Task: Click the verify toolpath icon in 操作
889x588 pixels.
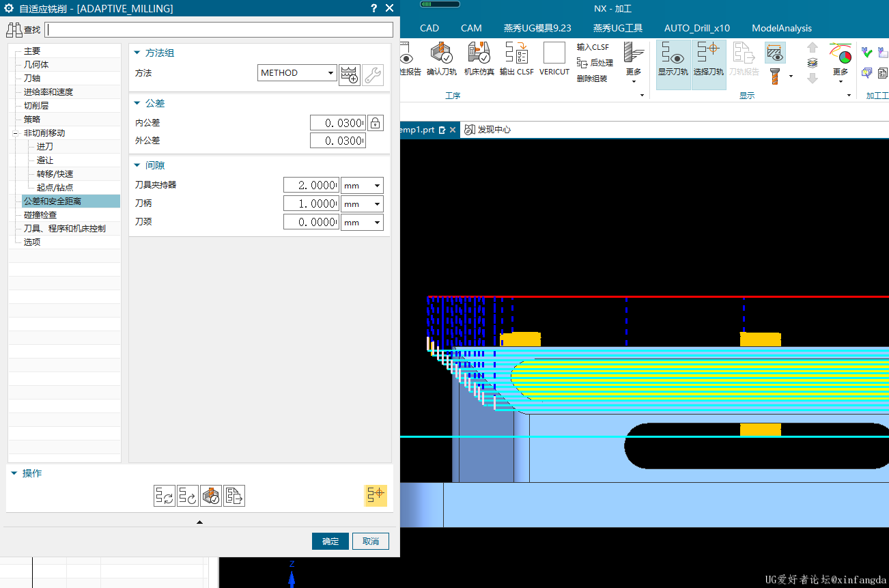Action: pos(211,496)
